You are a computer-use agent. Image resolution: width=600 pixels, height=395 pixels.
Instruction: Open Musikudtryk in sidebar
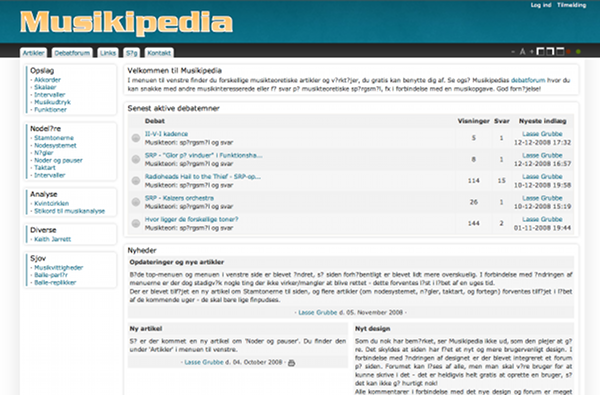52,102
